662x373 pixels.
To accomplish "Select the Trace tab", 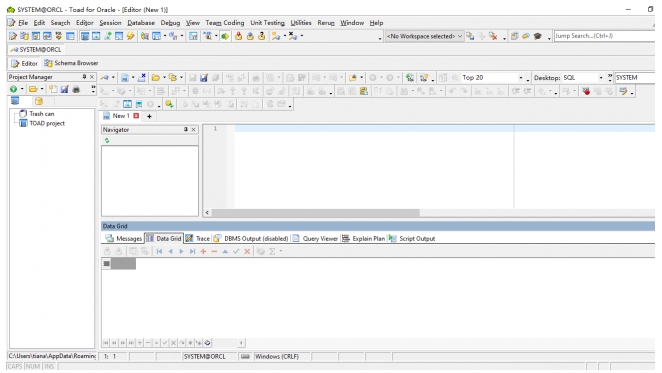I will 198,239.
